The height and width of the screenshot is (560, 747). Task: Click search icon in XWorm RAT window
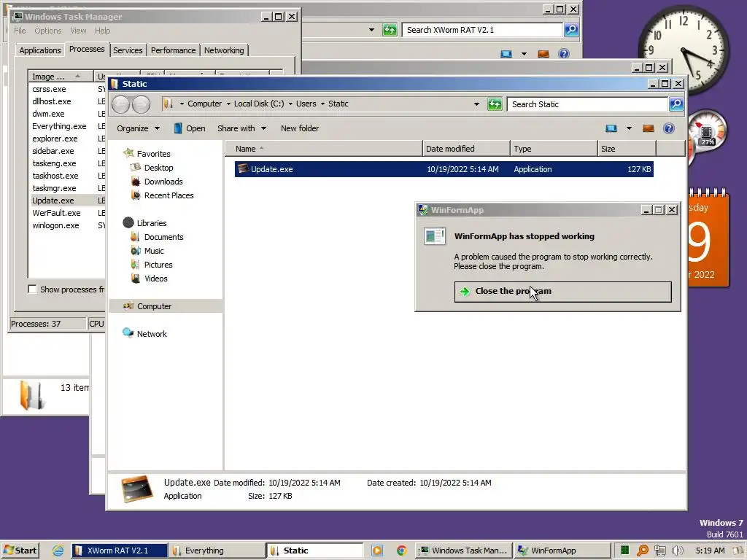[x=570, y=30]
